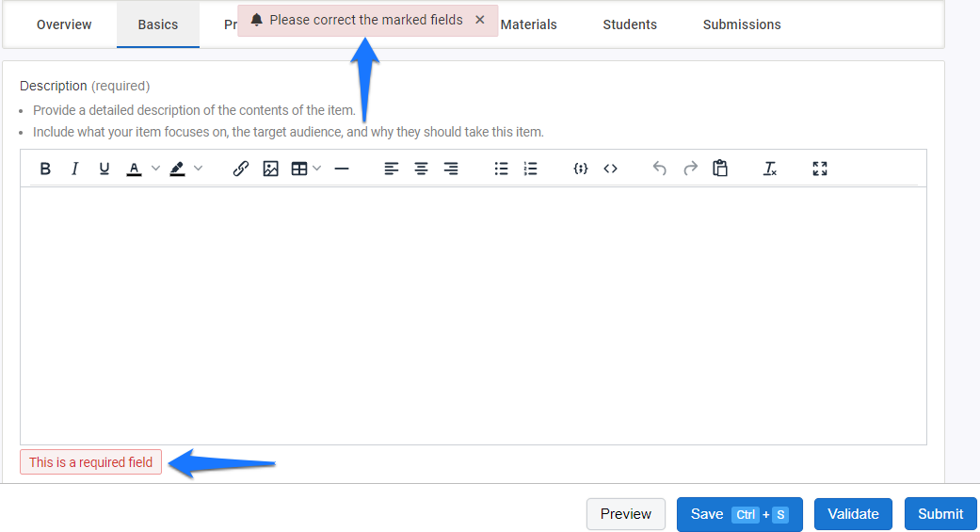Click the 'Please correct the marked fields' text
The height and width of the screenshot is (532, 980).
point(366,20)
